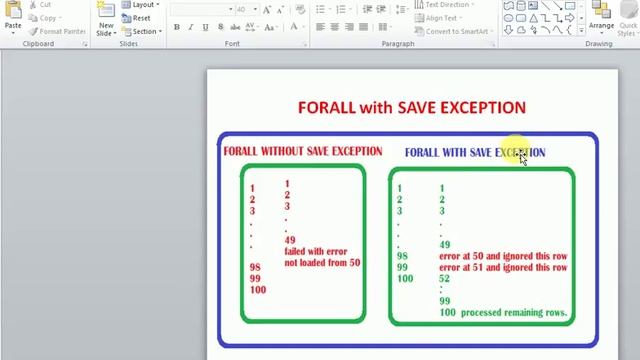Click 'FORALL WITHOUT SAVE EXCEPTION' heading text

303,151
